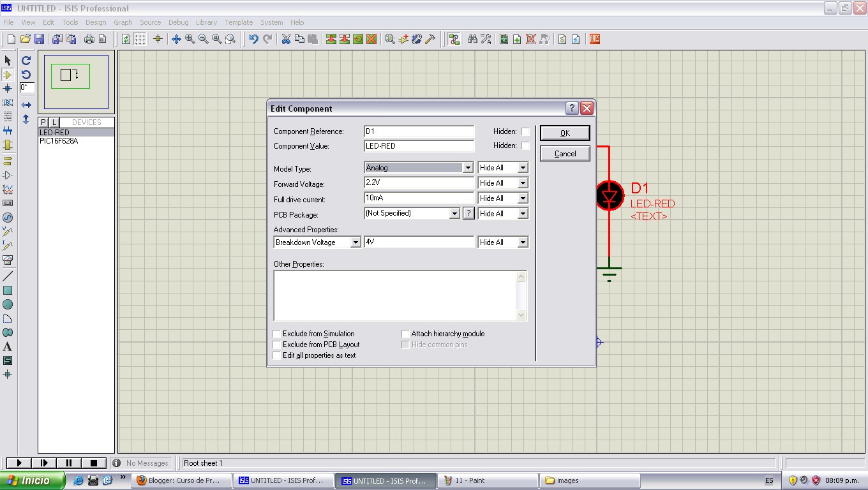Open Hide All dropdown for PCB Package
This screenshot has width=868, height=490.
523,214
